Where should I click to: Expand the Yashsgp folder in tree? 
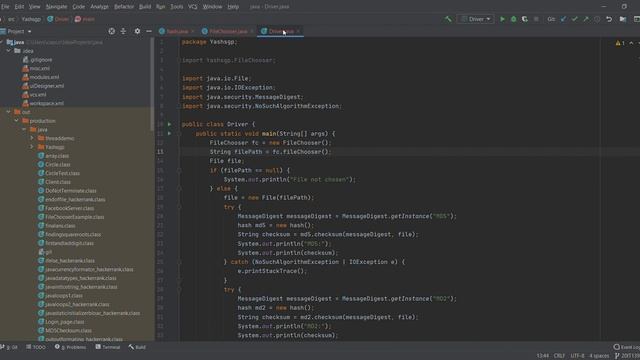pyautogui.click(x=32, y=147)
